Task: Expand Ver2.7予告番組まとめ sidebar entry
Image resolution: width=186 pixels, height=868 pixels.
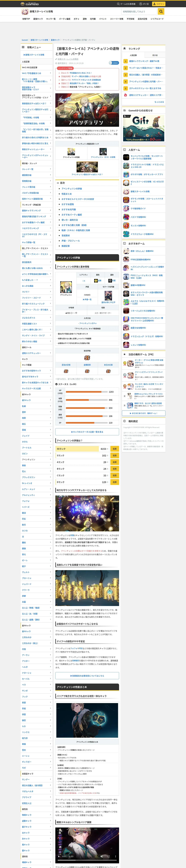Action: click(x=37, y=73)
